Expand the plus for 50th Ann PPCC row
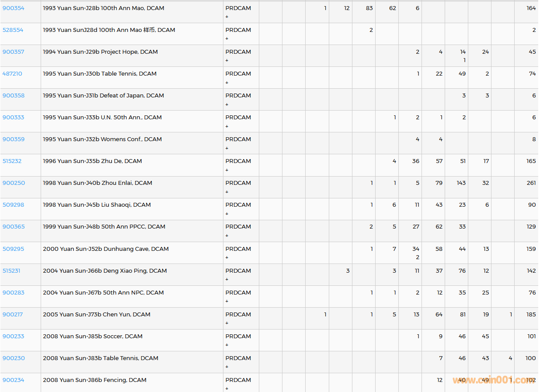Image resolution: width=540 pixels, height=392 pixels. click(x=226, y=236)
